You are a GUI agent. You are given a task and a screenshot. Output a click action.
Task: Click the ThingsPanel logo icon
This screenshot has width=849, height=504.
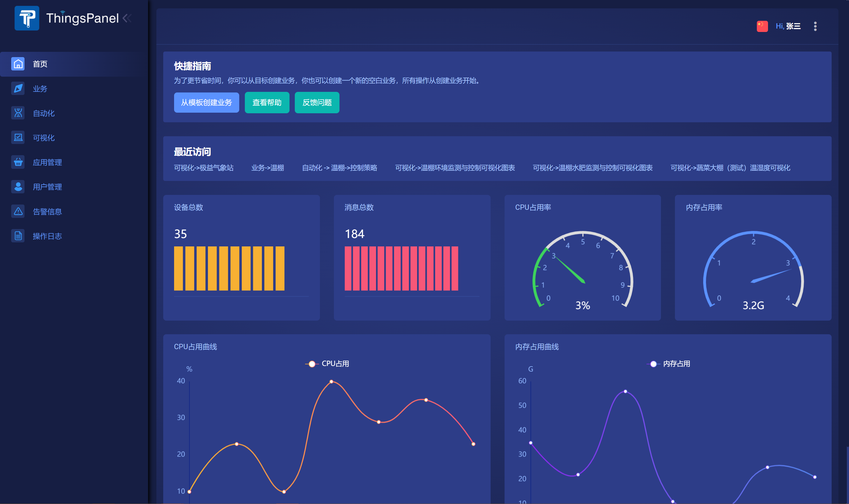[x=27, y=18]
